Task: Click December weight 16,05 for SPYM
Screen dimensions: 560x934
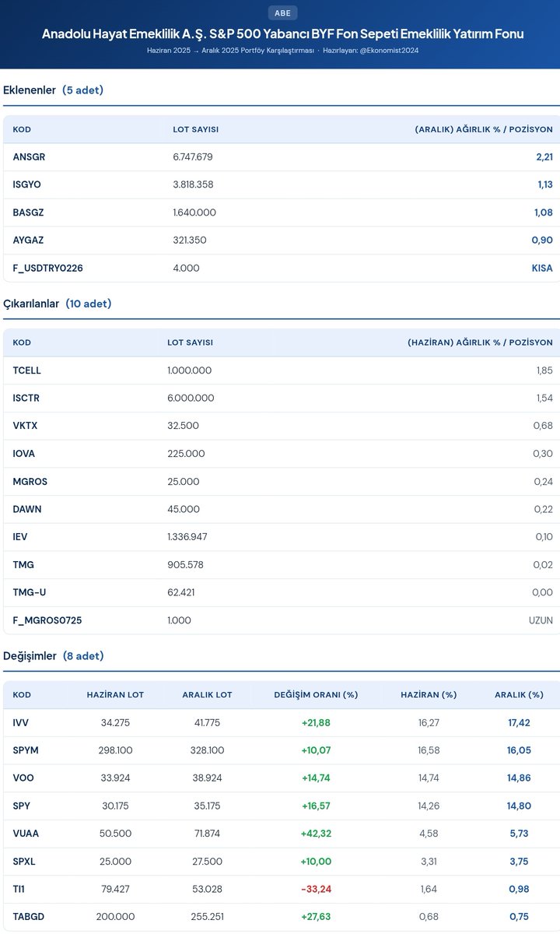Action: point(519,750)
